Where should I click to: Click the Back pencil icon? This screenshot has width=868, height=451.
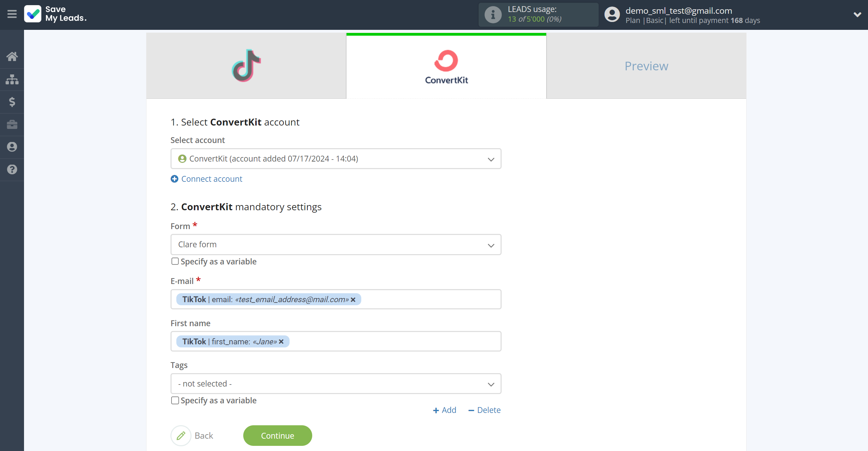[181, 436]
